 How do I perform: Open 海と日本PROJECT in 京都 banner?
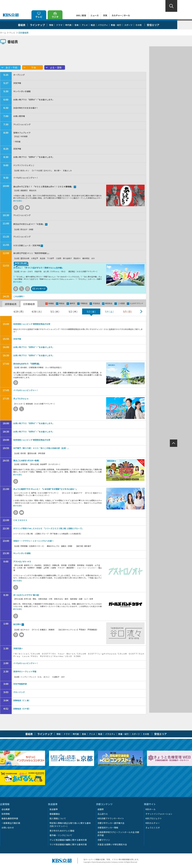(71, 758)
